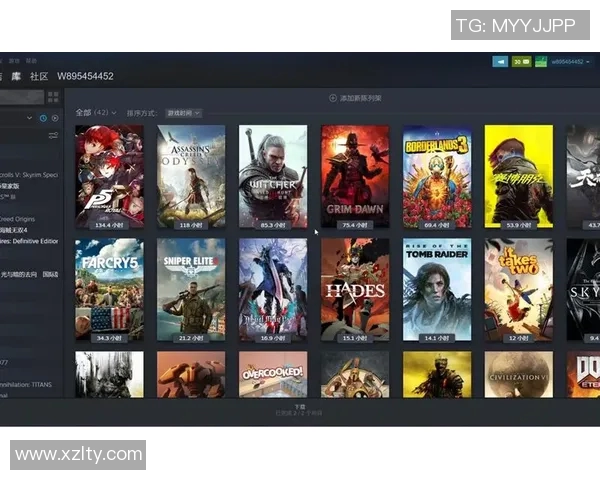Click the blue announcements megaphone icon
Screen dimensions: 600x480
(501, 61)
